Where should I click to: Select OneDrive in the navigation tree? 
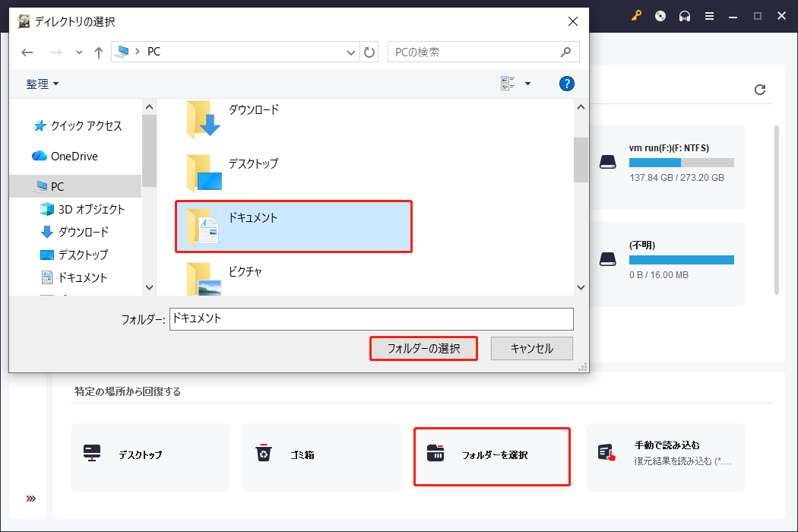(x=65, y=157)
